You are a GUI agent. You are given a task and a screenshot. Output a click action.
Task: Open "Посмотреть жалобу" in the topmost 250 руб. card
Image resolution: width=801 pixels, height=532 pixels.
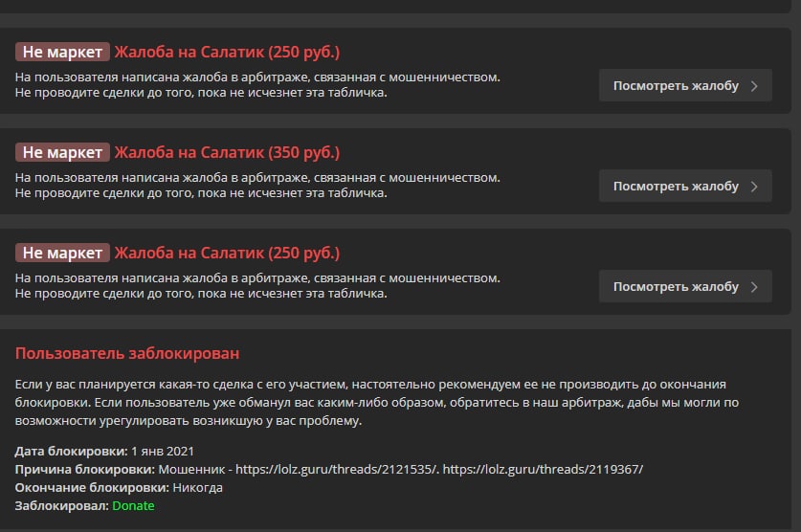click(685, 85)
